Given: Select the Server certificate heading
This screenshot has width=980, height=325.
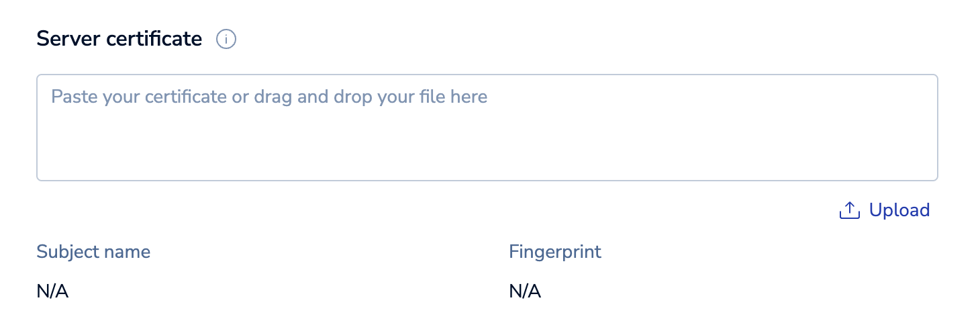Looking at the screenshot, I should pos(119,39).
